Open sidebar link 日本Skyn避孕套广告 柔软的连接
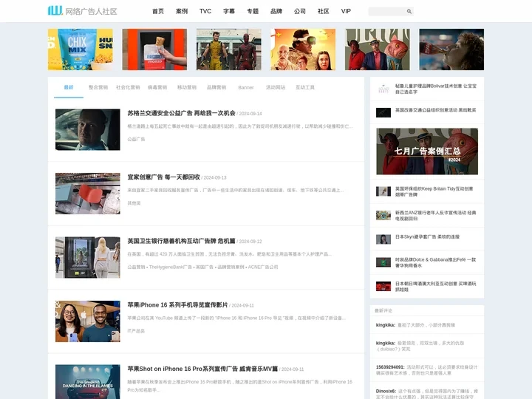Screen dimensions: 532x399 427,237
